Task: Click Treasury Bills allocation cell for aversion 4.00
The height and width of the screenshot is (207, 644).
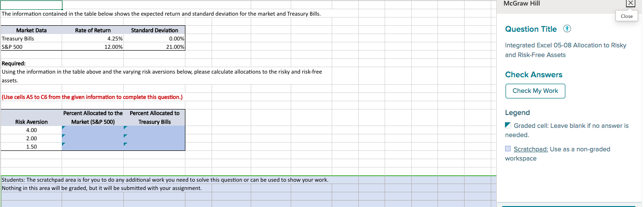Action: tap(155, 130)
